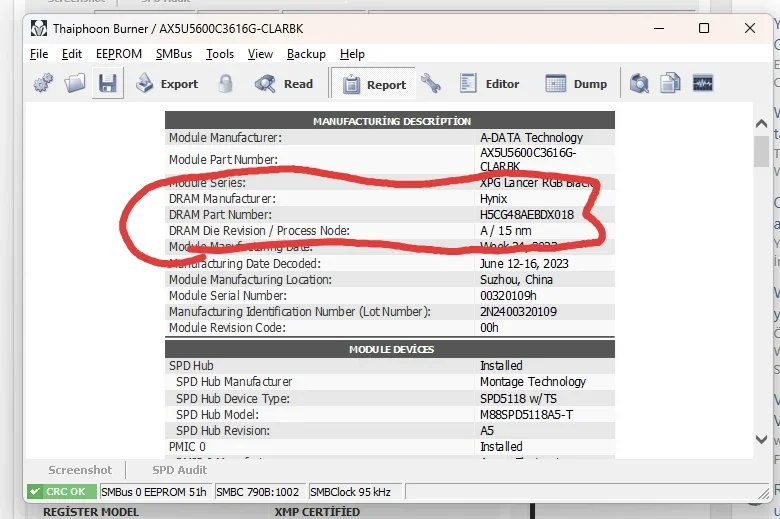Screen dimensions: 780x519
Task: Open the Help menu
Action: pos(352,54)
